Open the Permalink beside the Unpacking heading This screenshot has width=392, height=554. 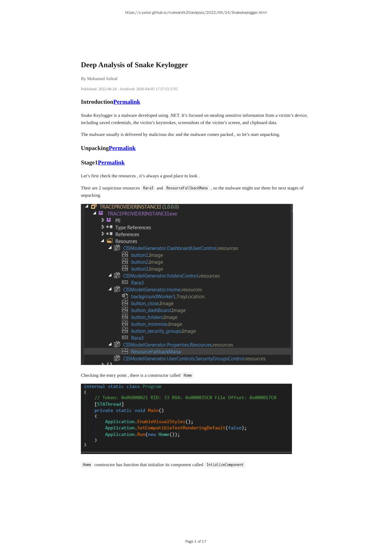122,148
